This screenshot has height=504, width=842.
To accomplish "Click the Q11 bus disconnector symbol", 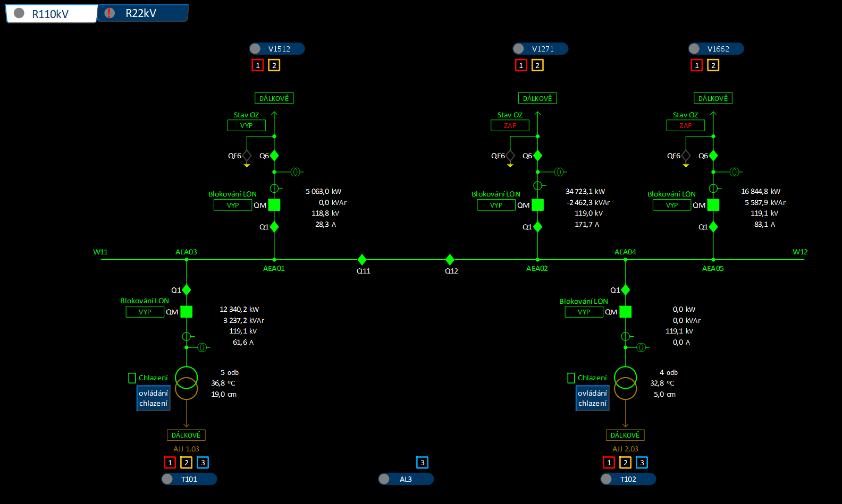I will 362,260.
